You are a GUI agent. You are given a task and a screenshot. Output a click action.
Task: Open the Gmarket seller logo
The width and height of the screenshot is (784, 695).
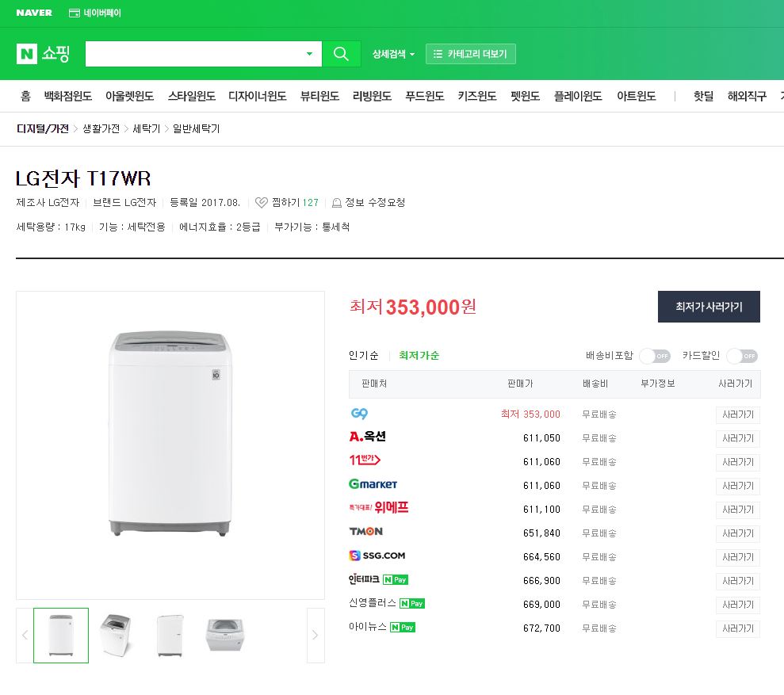373,484
